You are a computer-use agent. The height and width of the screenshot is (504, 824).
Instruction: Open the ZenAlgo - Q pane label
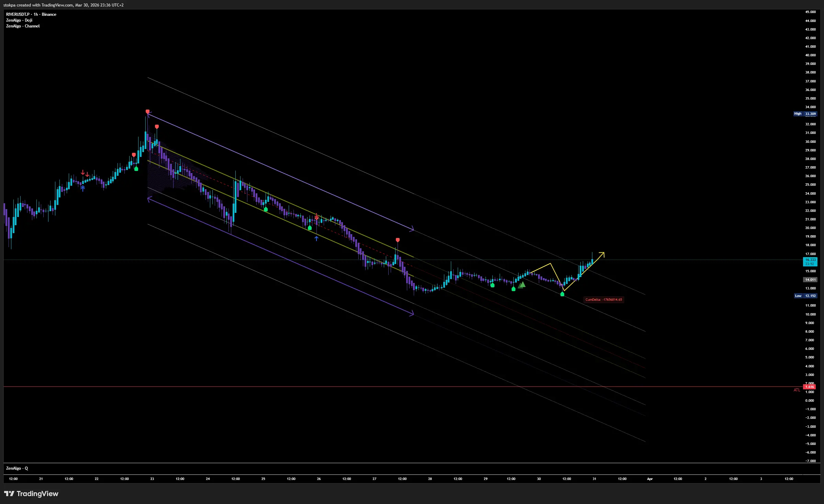[17, 468]
